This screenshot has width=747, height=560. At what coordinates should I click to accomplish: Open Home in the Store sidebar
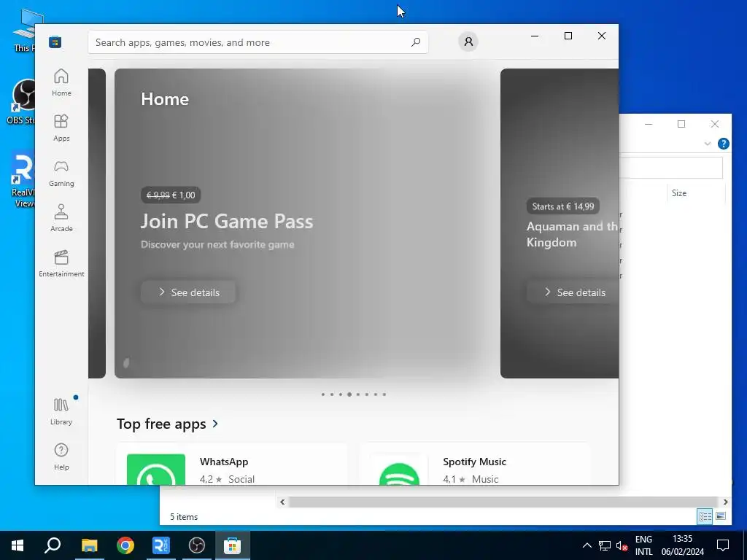pyautogui.click(x=61, y=82)
